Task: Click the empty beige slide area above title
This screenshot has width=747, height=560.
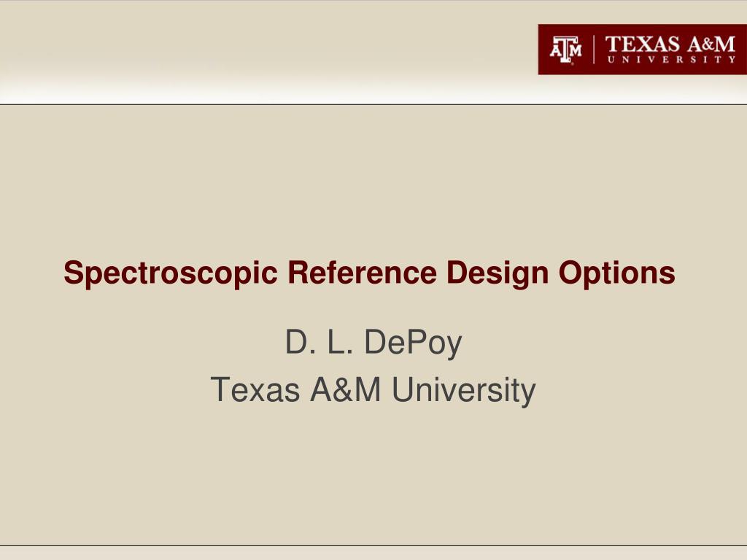Action: tap(373, 181)
